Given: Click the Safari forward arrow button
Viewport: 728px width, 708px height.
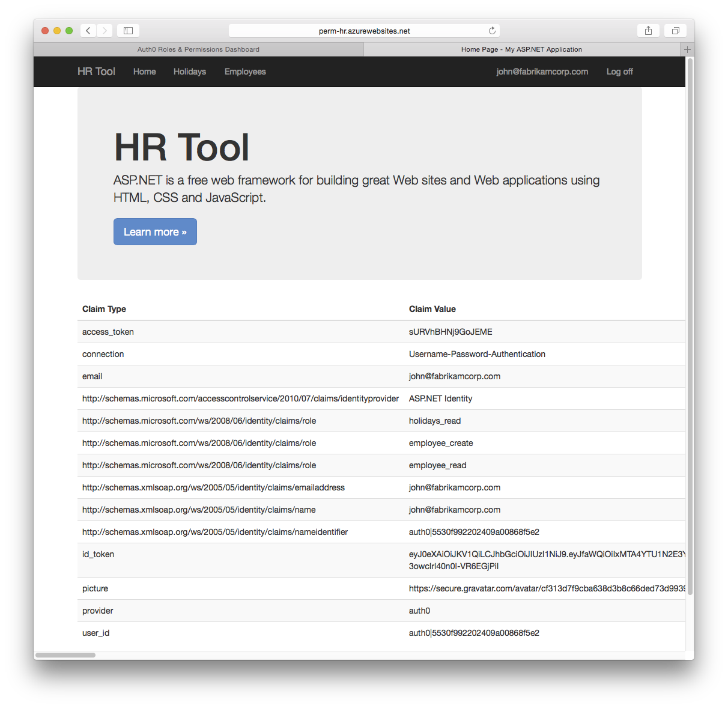Looking at the screenshot, I should [x=105, y=31].
